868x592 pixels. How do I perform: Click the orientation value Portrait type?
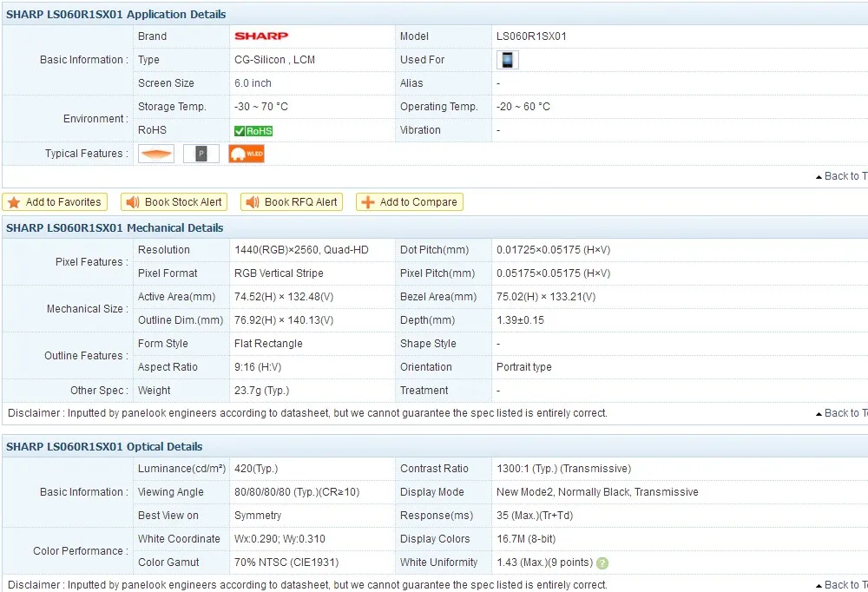coord(524,367)
